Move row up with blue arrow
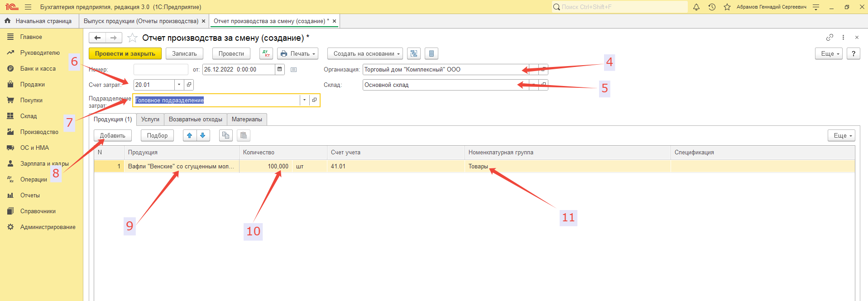 click(190, 135)
